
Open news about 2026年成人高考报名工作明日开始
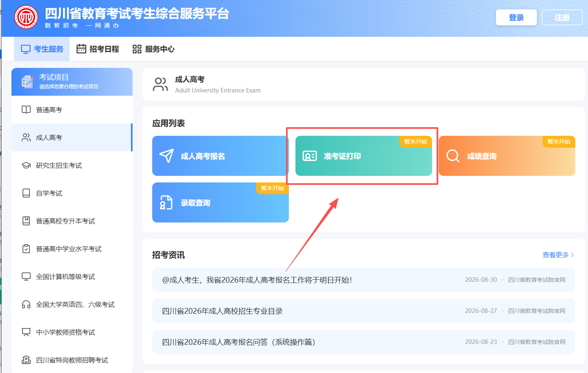(x=364, y=280)
